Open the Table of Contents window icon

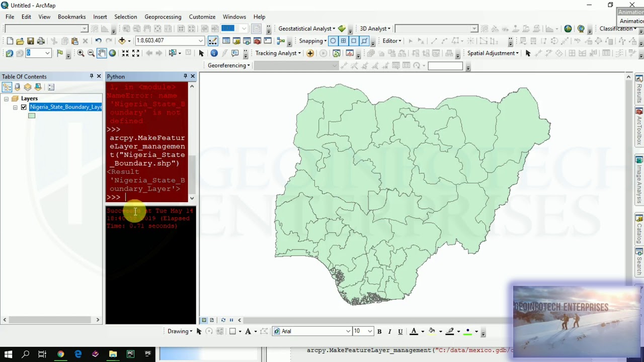pos(226,41)
